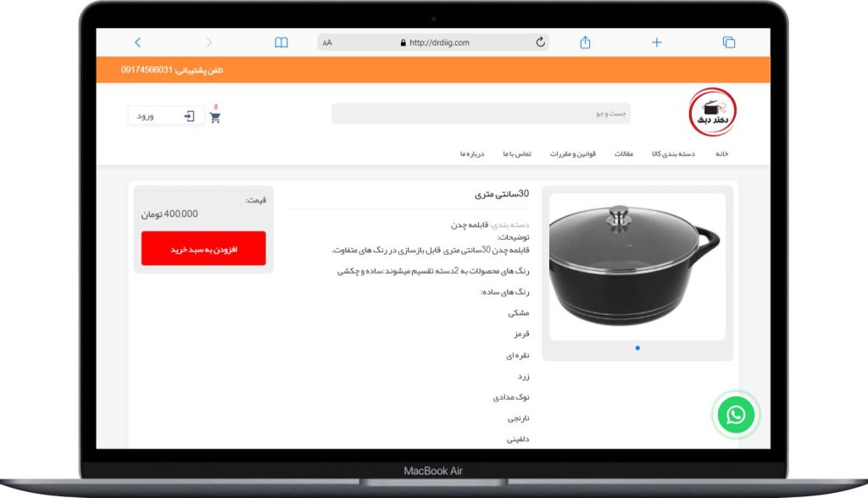Open the bookmarks book icon
868x498 pixels.
click(x=281, y=42)
